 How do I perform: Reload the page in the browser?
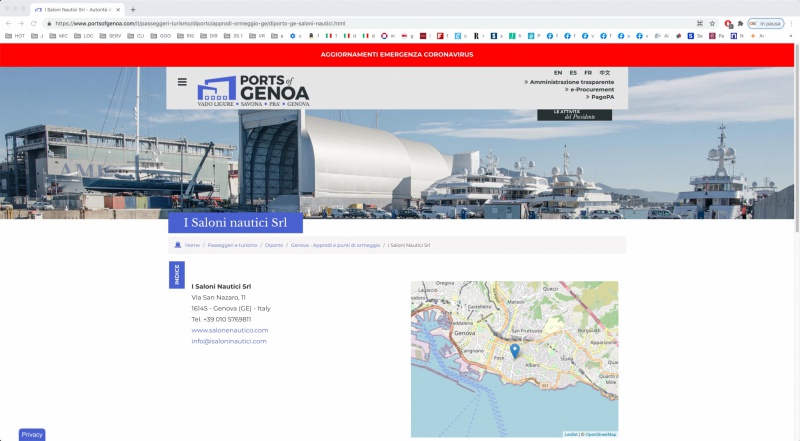(35, 23)
